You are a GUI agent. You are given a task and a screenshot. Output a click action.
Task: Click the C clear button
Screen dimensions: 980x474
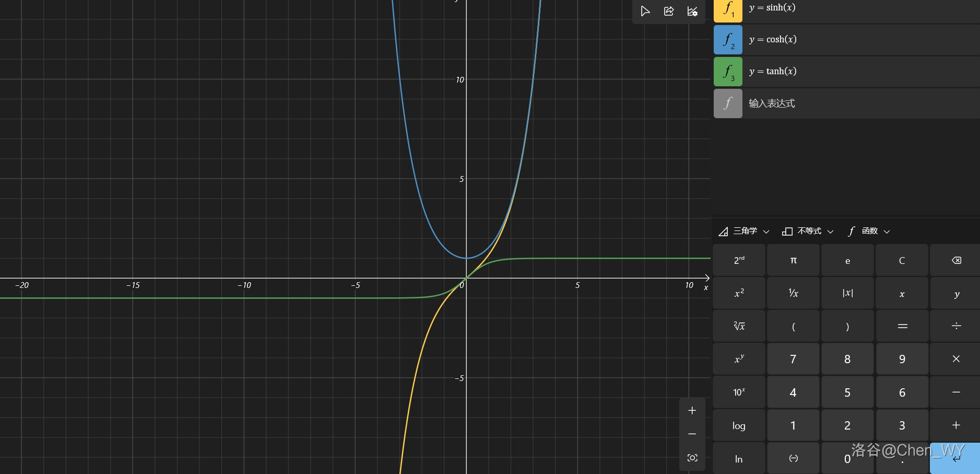[902, 260]
